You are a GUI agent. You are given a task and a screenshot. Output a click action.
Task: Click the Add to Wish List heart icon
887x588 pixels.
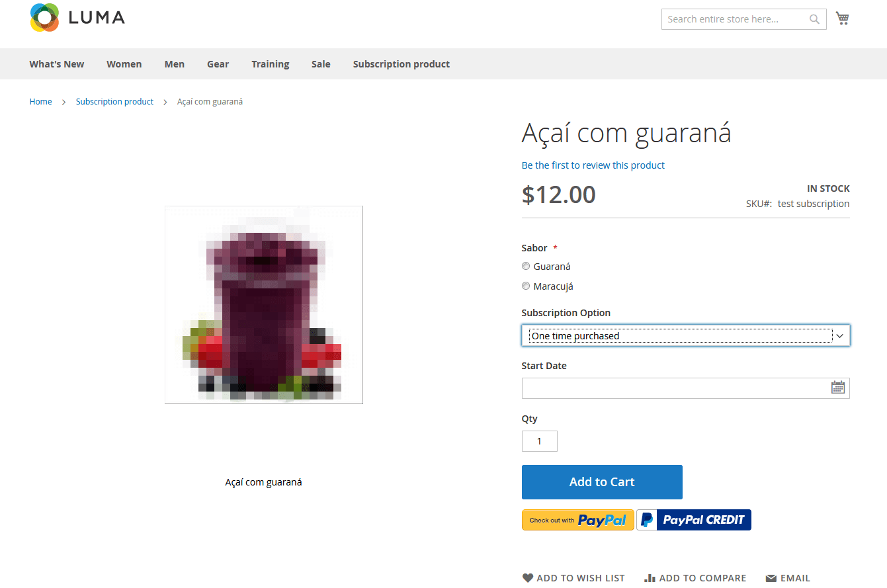click(x=527, y=578)
